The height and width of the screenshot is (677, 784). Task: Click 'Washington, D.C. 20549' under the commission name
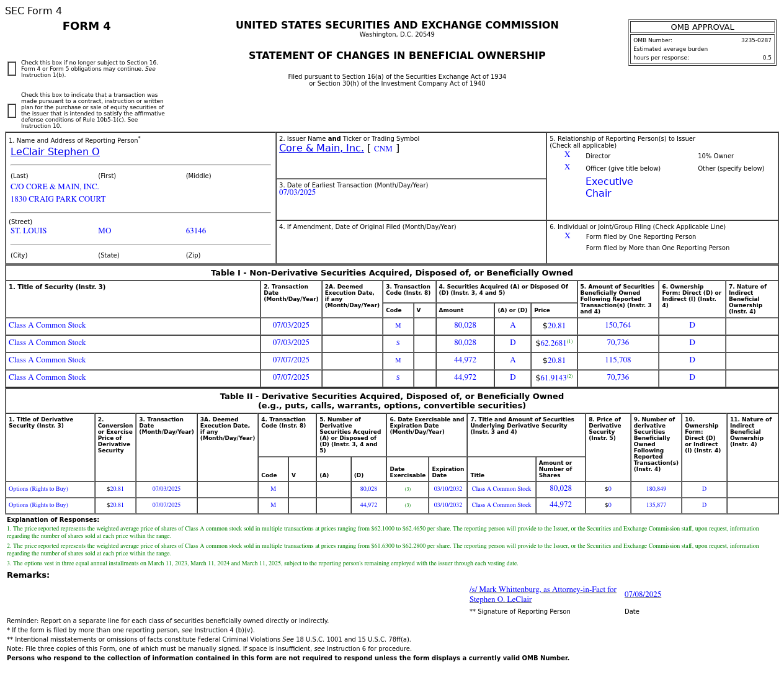pos(397,35)
